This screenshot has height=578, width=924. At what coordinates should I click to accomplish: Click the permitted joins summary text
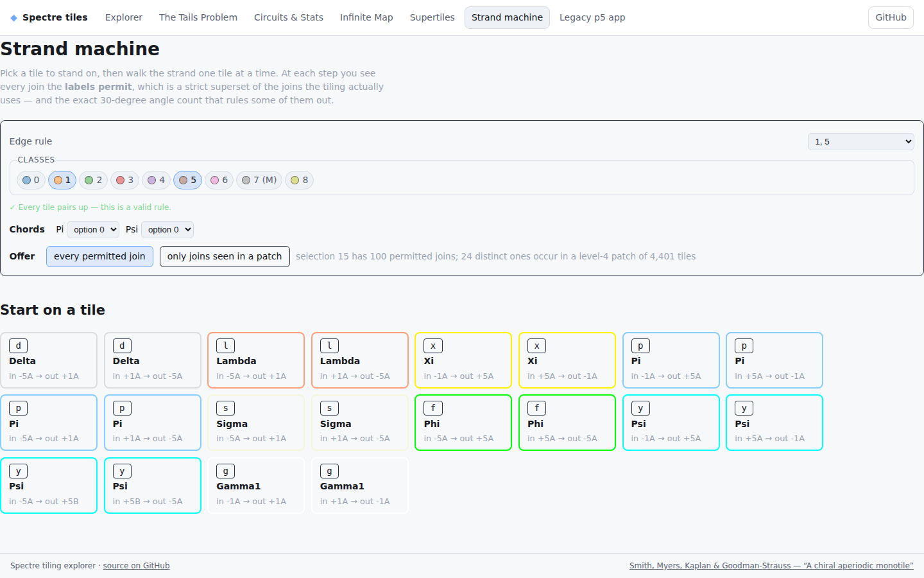pos(495,256)
